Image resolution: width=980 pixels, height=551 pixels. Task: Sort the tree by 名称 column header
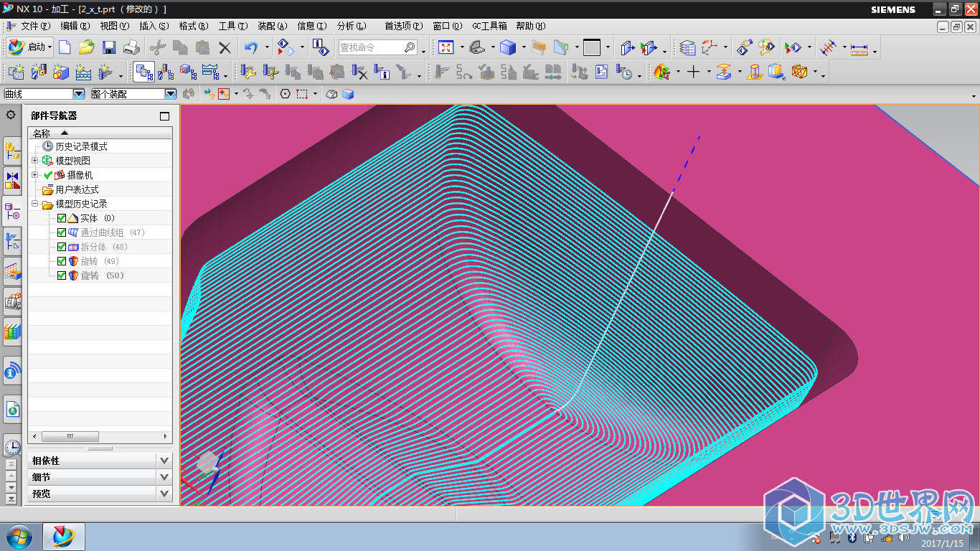point(100,133)
